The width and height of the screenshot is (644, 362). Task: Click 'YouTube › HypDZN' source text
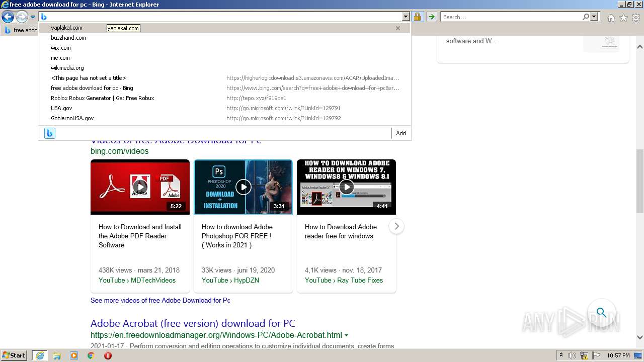[x=230, y=280]
